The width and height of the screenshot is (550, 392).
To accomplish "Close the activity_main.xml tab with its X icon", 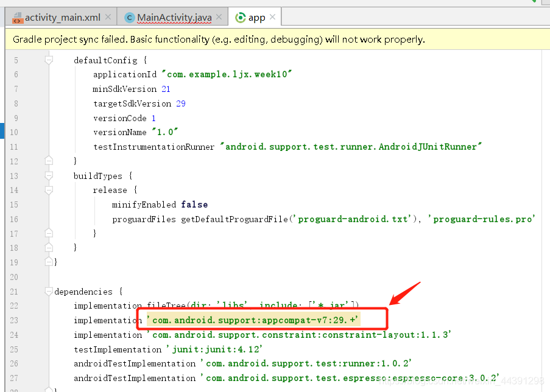I will coord(108,17).
